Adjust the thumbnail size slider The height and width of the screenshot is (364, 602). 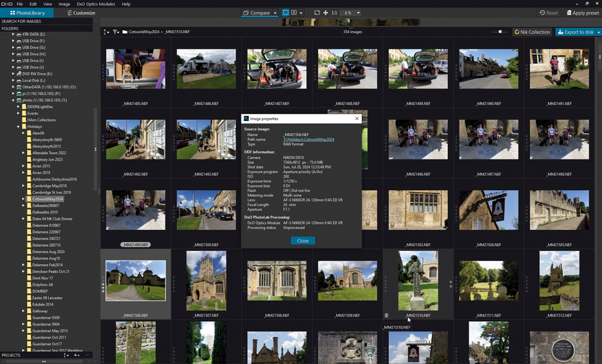(x=500, y=32)
